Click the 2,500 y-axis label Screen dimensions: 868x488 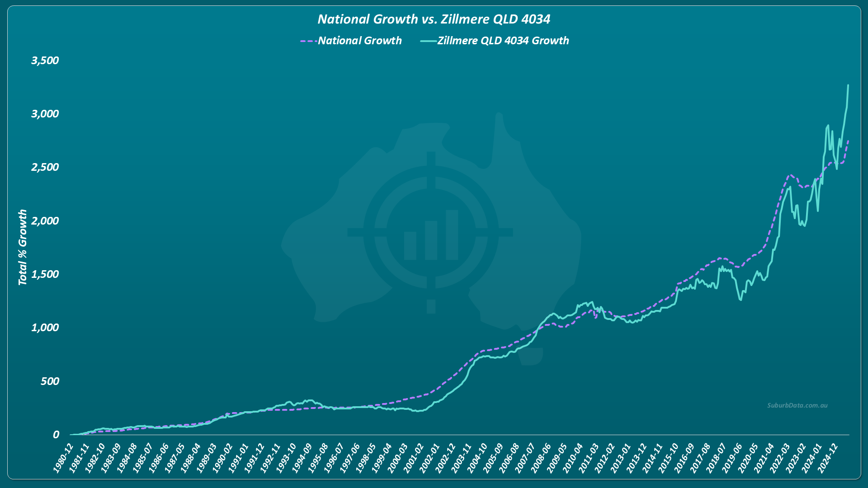coord(45,167)
